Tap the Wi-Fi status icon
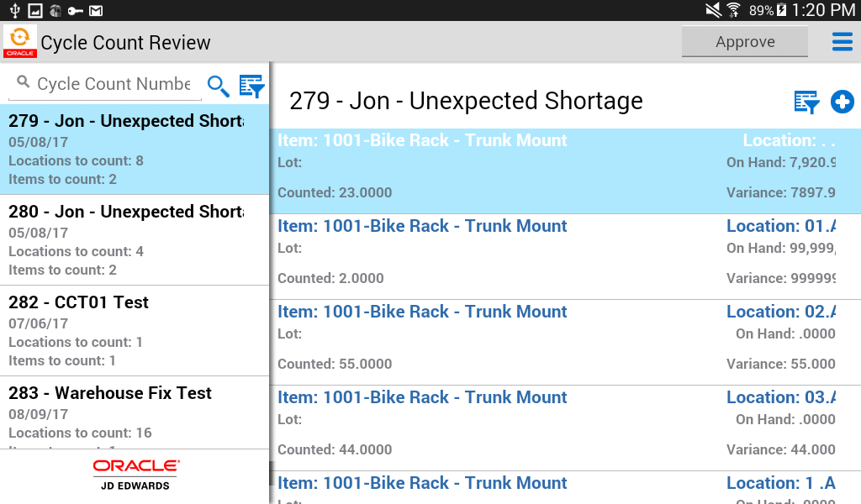Viewport: 861px width, 504px height. 733,10
